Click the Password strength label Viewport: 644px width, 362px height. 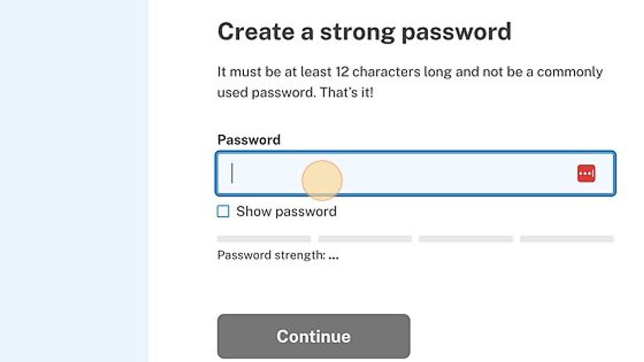pos(277,255)
